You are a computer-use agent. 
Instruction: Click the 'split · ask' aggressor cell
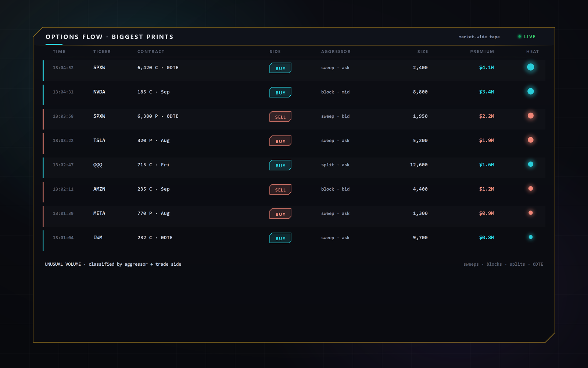(x=336, y=165)
